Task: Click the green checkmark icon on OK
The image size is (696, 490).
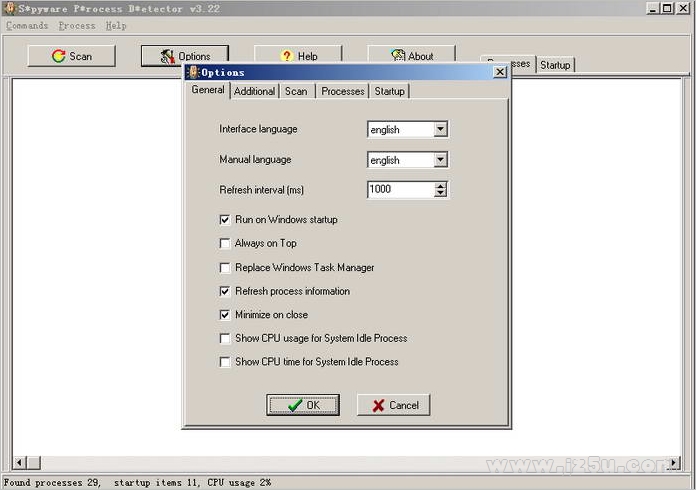Action: 295,405
